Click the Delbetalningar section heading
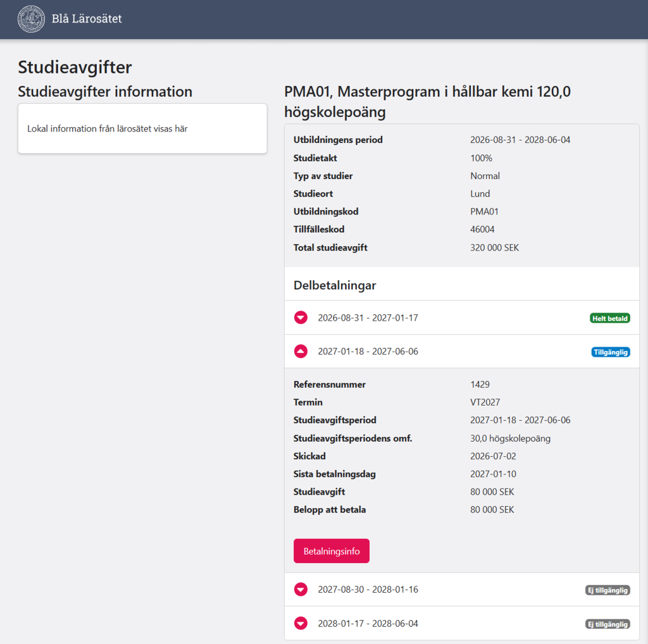Viewport: 648px width, 644px height. 335,285
